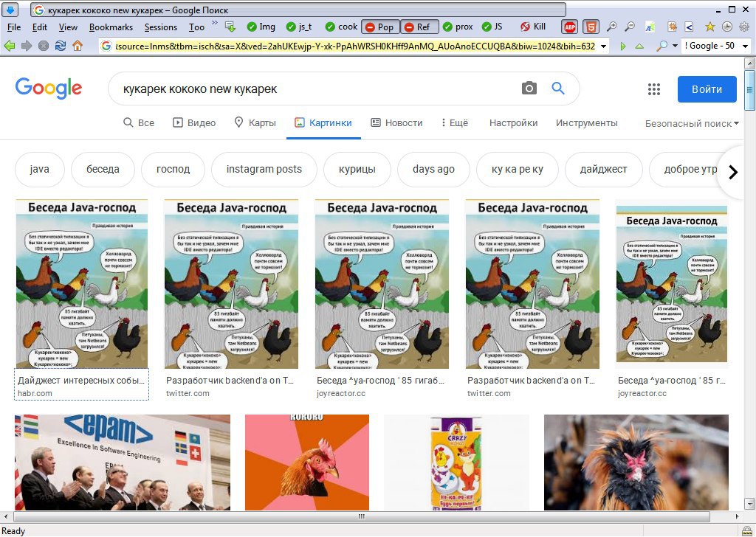This screenshot has height=537, width=756.
Task: Select the java suggestion chip
Action: pos(40,169)
